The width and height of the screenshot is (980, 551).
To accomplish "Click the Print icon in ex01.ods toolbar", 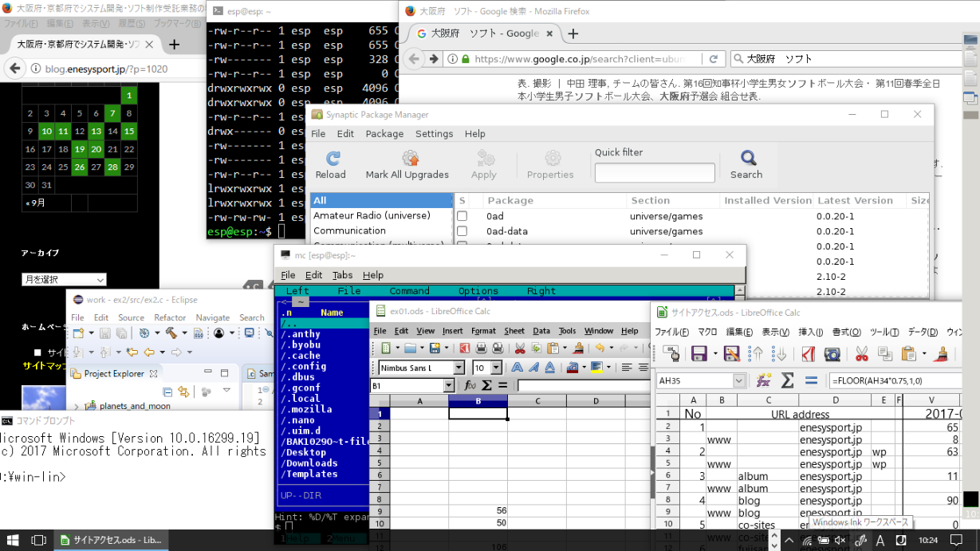I will tap(480, 348).
